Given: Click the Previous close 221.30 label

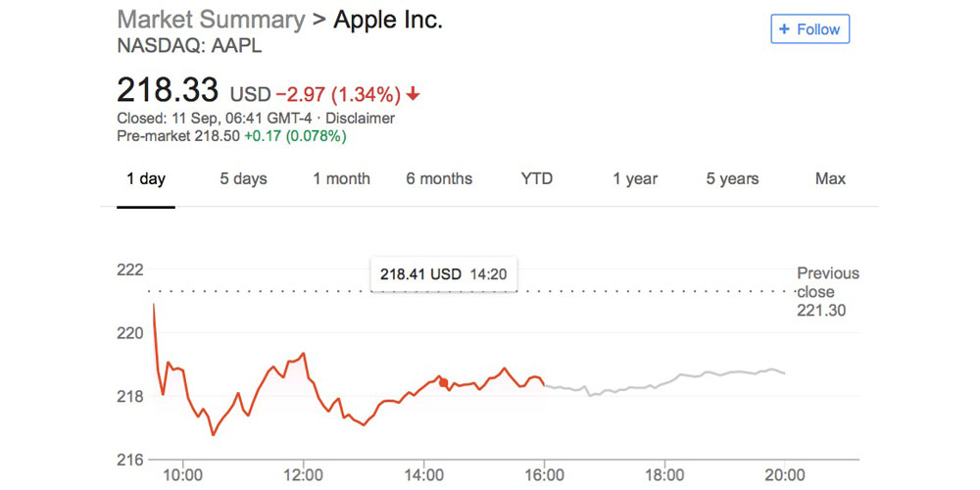Looking at the screenshot, I should 827,292.
